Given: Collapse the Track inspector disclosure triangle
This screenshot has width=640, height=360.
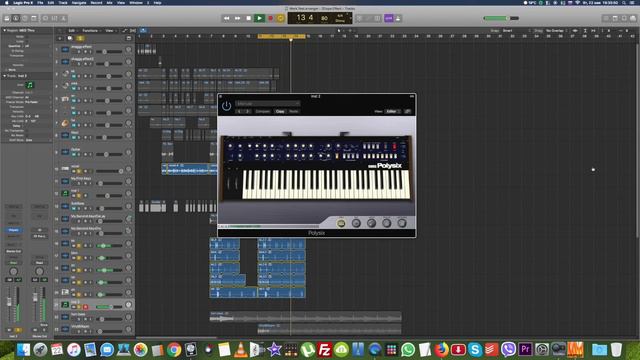Looking at the screenshot, I should pyautogui.click(x=4, y=76).
